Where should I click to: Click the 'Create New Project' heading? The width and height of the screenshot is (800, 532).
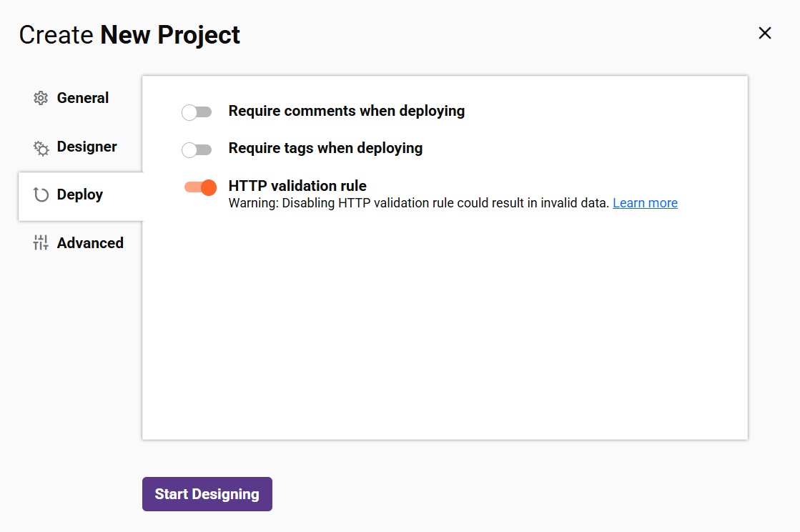(129, 34)
